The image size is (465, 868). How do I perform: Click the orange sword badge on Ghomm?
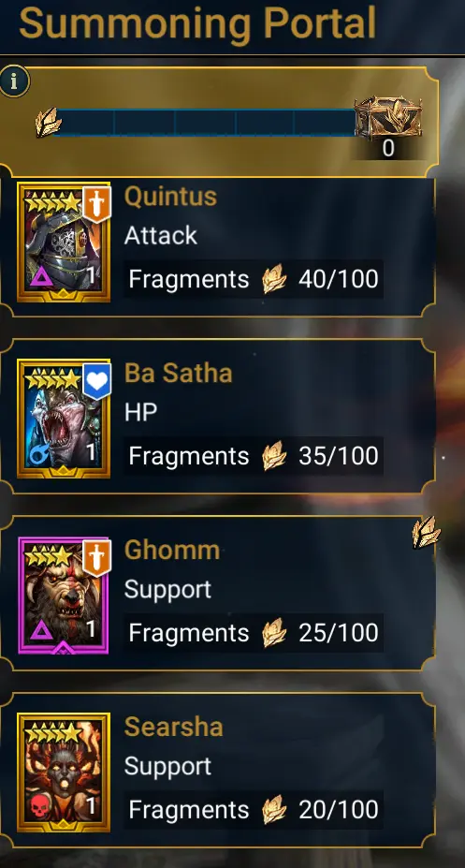pos(97,558)
